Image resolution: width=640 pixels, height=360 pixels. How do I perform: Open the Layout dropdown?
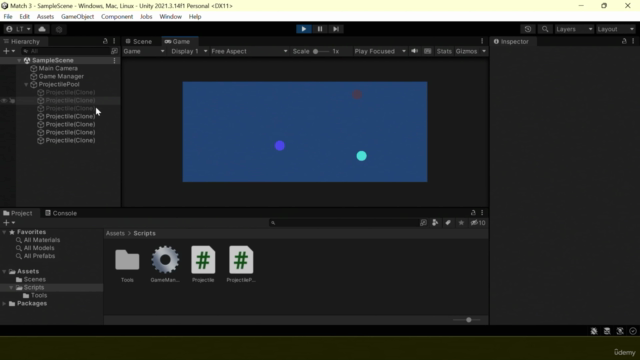[616, 29]
